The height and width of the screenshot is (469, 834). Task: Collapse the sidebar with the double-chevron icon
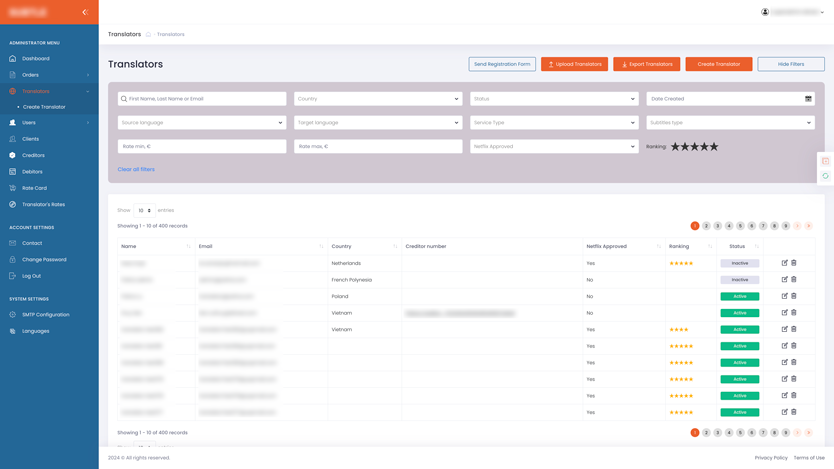coord(85,12)
